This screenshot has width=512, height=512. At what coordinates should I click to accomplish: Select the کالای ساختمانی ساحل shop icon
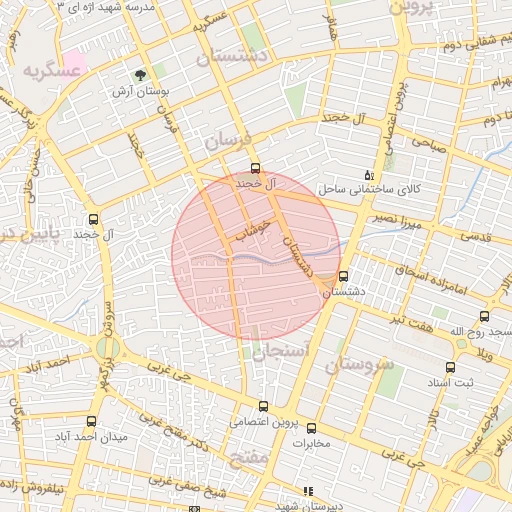click(x=369, y=175)
